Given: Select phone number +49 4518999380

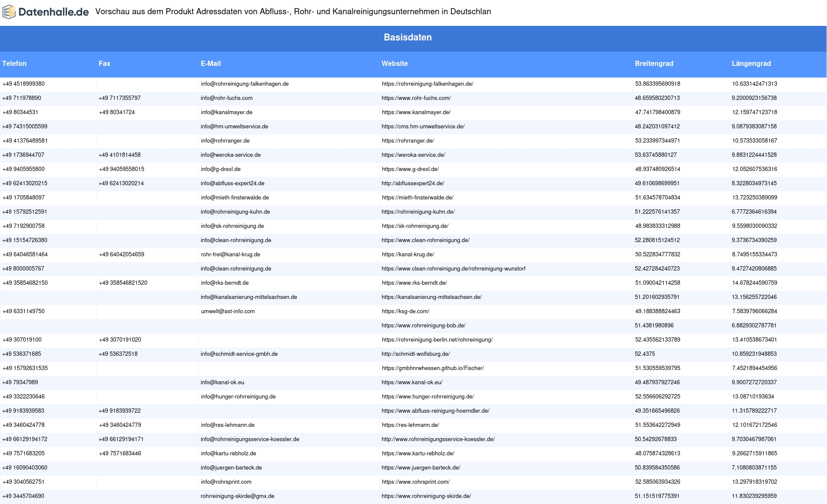Looking at the screenshot, I should point(24,84).
